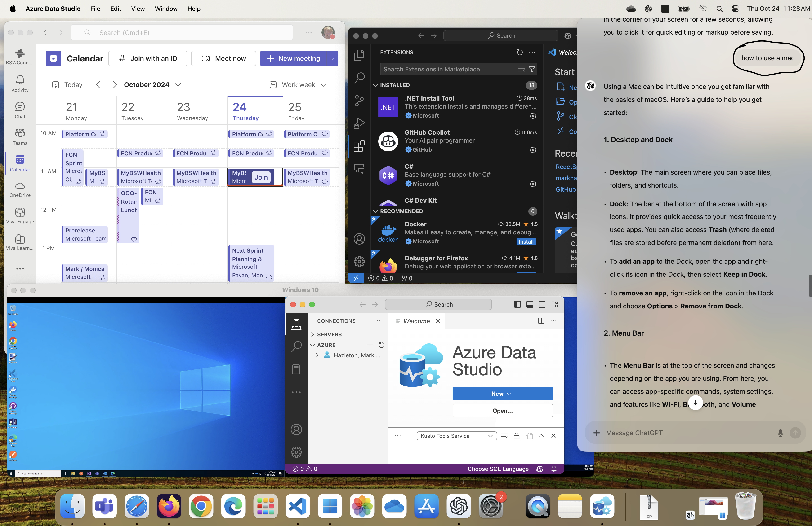This screenshot has width=812, height=526.
Task: Click the Join button on MyBSW meeting
Action: [x=261, y=177]
